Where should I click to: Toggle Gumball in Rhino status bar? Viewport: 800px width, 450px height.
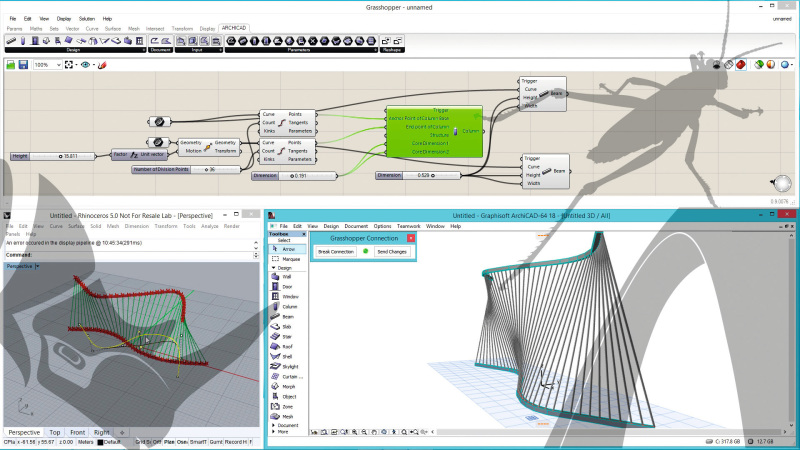(x=216, y=442)
